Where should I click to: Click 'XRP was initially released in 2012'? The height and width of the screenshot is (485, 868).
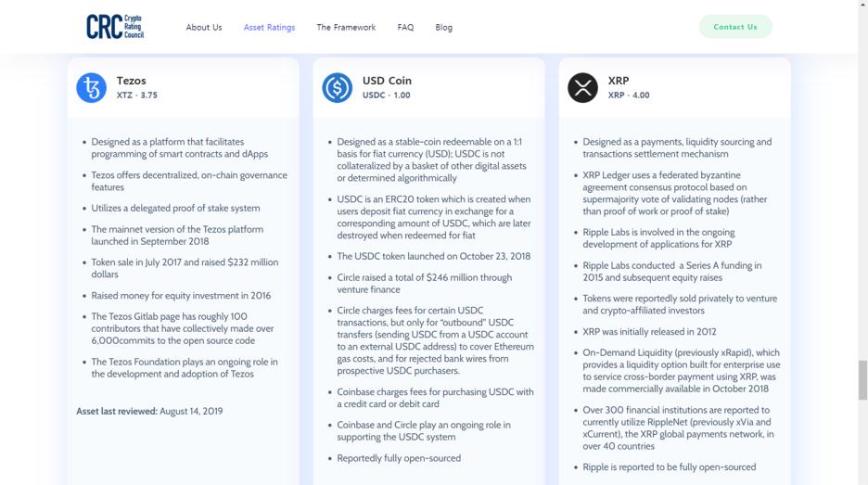[x=649, y=332]
